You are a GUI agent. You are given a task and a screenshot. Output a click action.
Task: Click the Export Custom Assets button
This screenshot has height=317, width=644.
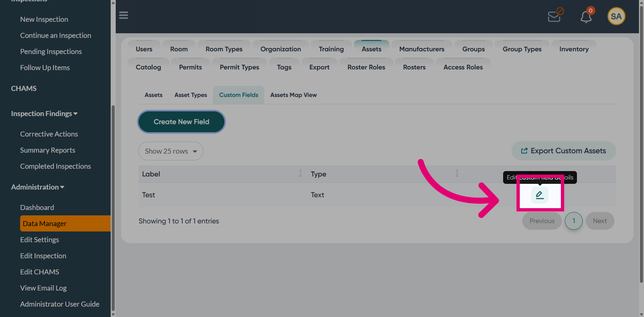(x=563, y=151)
